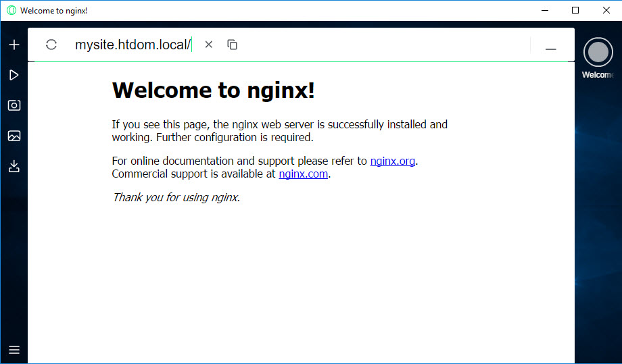Open the gallery image icon in sidebar
Screen dimensions: 622x364
click(14, 136)
